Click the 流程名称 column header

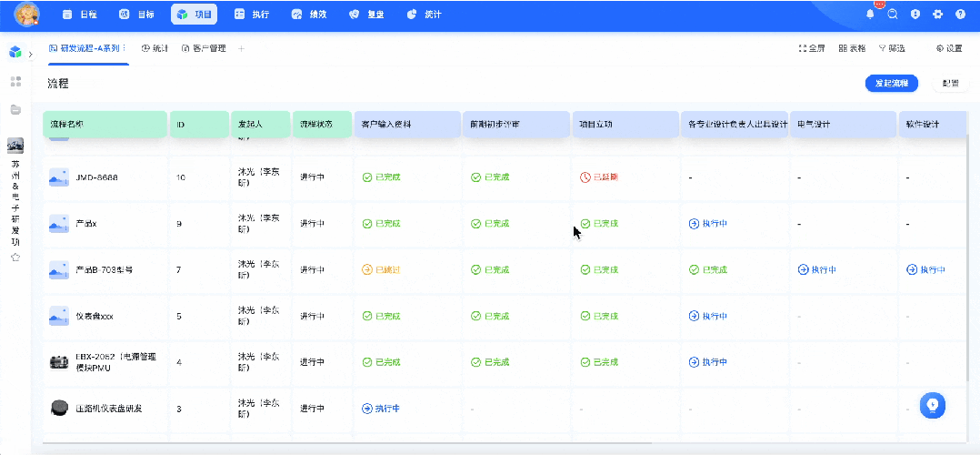(105, 125)
